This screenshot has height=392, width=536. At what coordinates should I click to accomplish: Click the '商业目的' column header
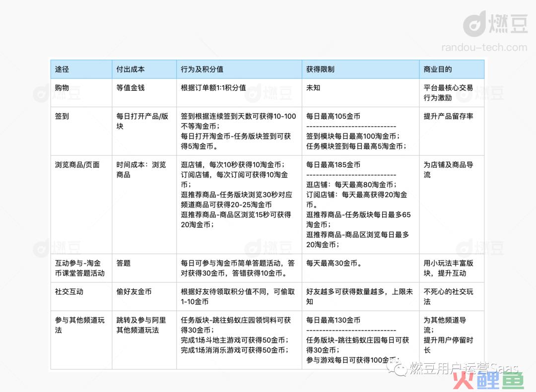click(452, 69)
